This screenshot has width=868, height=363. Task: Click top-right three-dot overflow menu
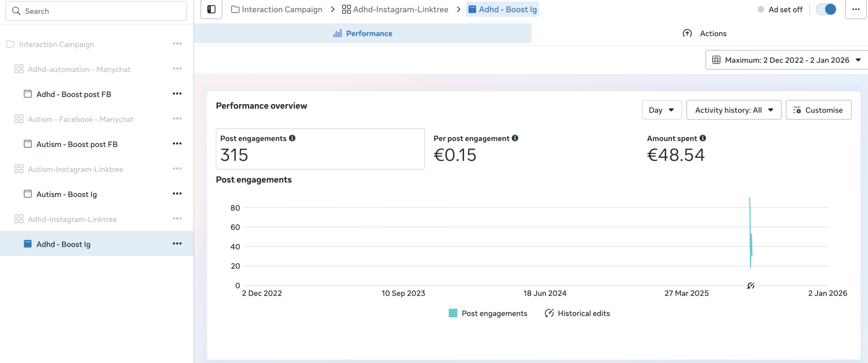856,9
